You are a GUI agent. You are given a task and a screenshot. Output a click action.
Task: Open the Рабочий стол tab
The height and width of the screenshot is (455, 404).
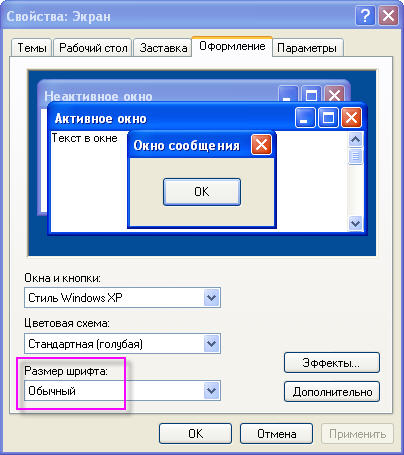click(93, 48)
